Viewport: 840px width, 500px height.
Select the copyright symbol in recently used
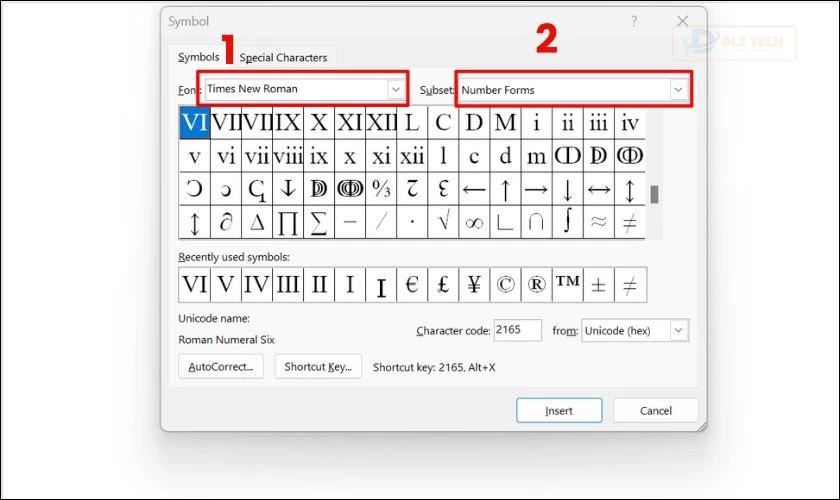click(x=505, y=285)
